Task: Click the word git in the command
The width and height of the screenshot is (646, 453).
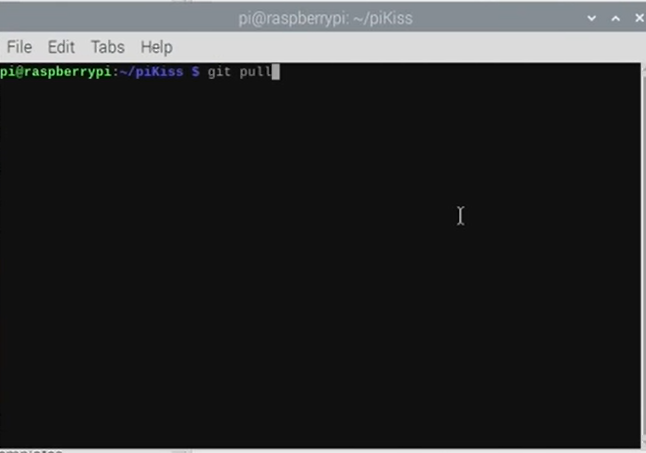Action: pyautogui.click(x=219, y=72)
